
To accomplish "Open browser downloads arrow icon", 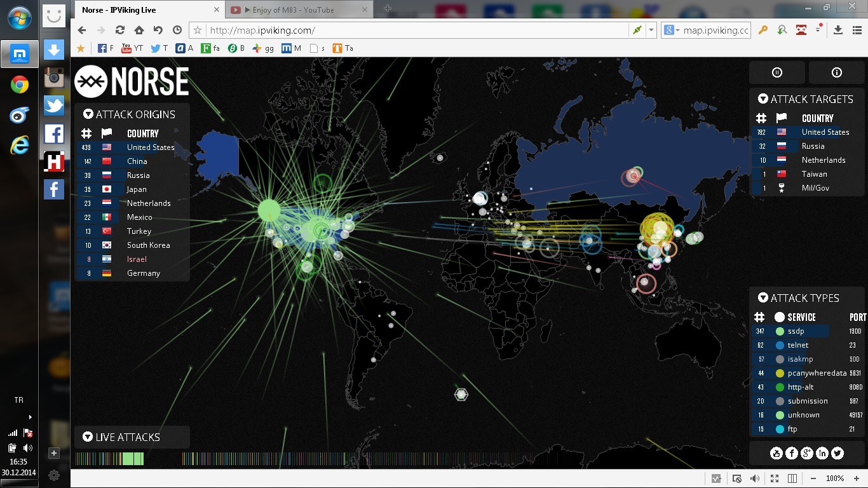I will point(838,30).
